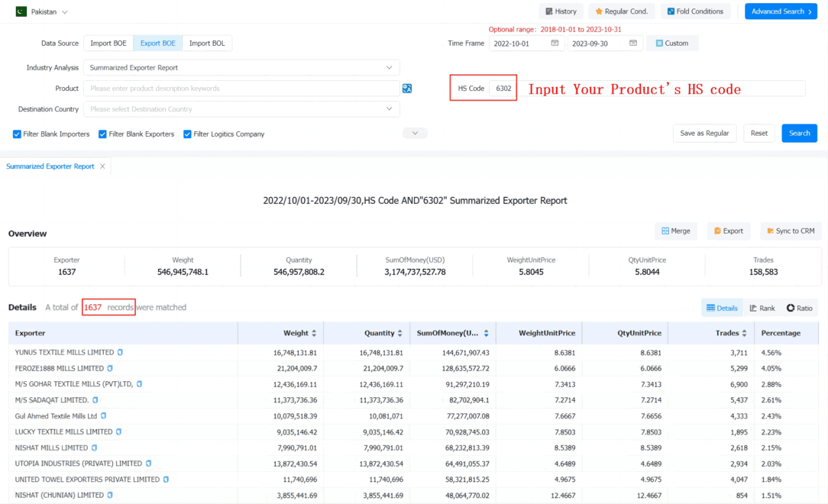Open calendar for end date 2023-09-30
The height and width of the screenshot is (504, 828).
633,44
